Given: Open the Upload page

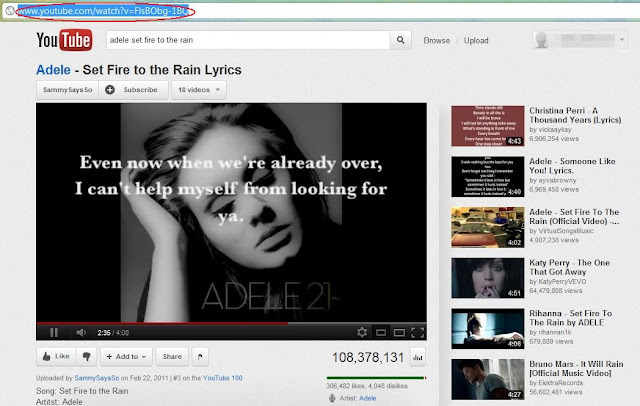Looking at the screenshot, I should [476, 40].
